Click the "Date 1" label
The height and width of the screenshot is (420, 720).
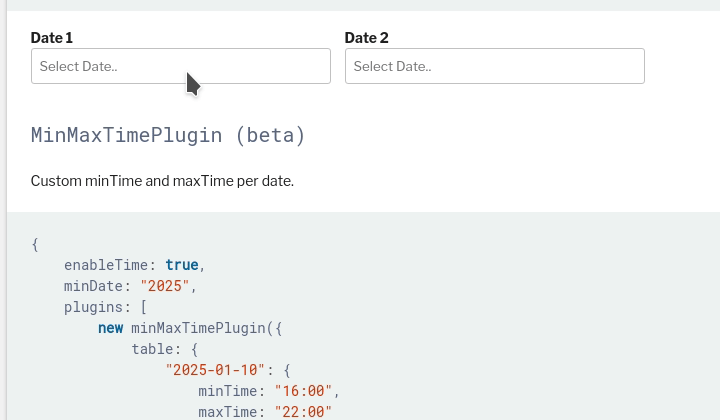(52, 38)
